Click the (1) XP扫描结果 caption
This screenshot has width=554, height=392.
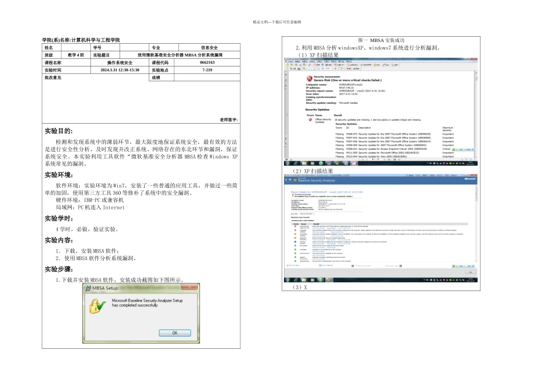pos(318,55)
